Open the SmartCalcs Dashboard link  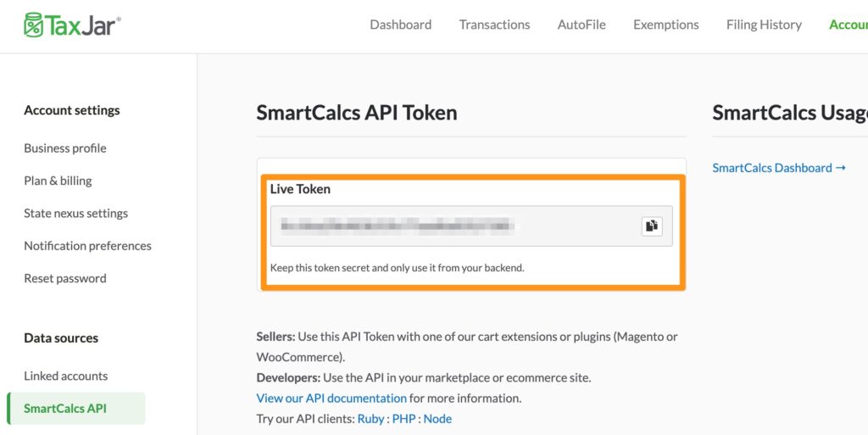coord(778,168)
